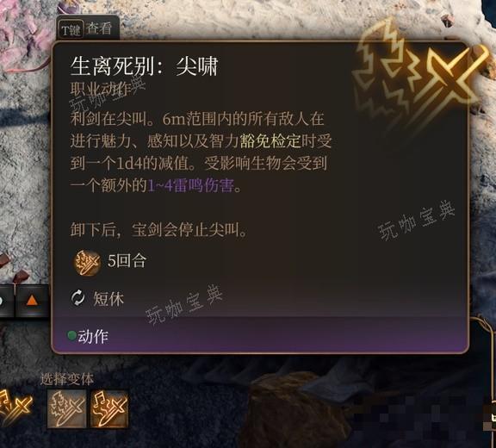
Task: Click the 选择变体 heading
Action: coord(67,379)
